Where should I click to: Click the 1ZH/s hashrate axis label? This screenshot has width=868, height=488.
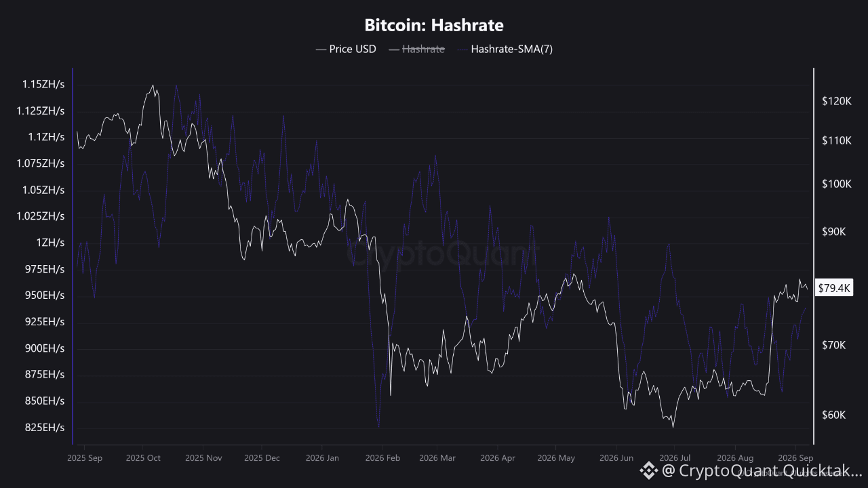coord(50,243)
